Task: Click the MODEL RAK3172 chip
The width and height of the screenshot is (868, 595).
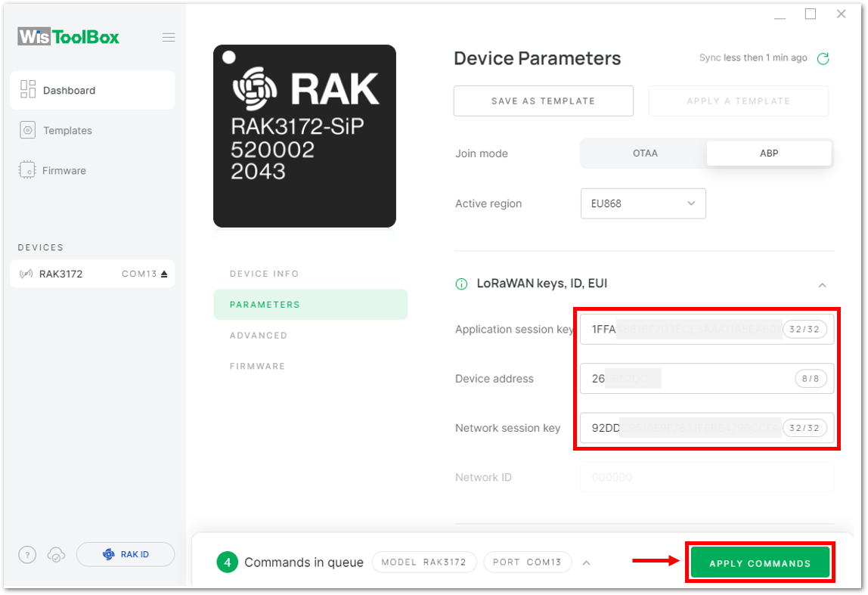Action: pos(424,562)
